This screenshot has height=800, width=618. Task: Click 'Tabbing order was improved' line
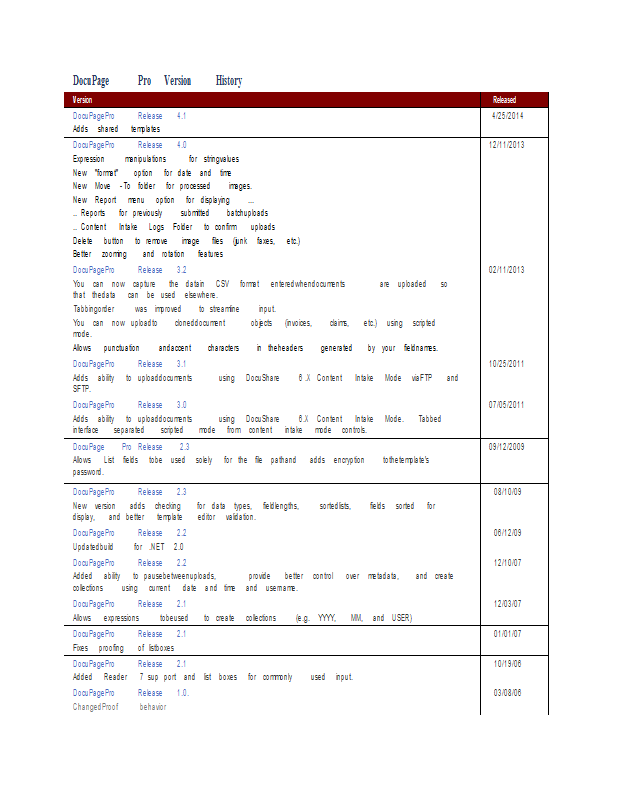[175, 309]
